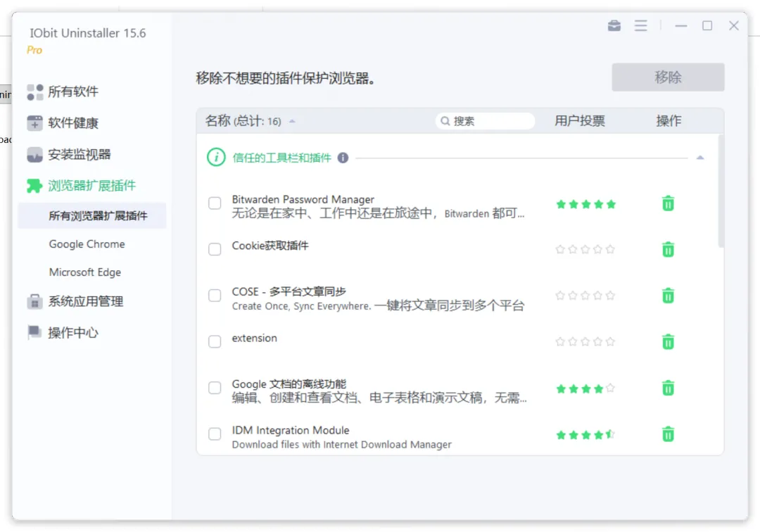Select the COSE - 多平台文章同步 title
The image size is (760, 532).
point(289,291)
